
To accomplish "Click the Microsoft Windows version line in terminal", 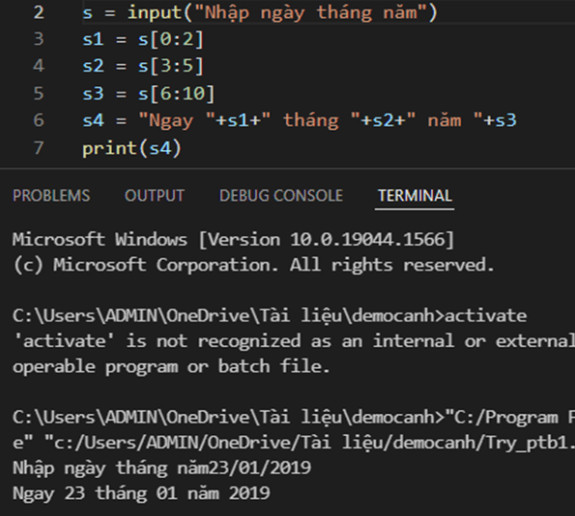I will tap(233, 240).
